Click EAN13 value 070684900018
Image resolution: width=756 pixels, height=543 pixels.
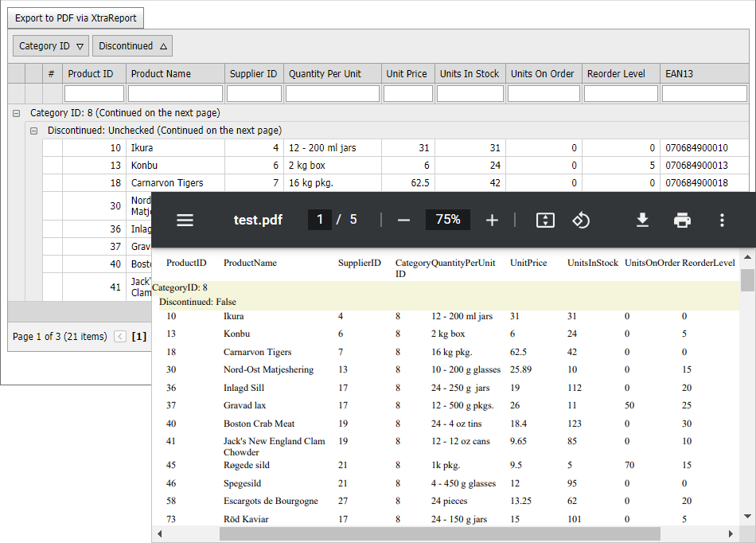click(x=696, y=183)
